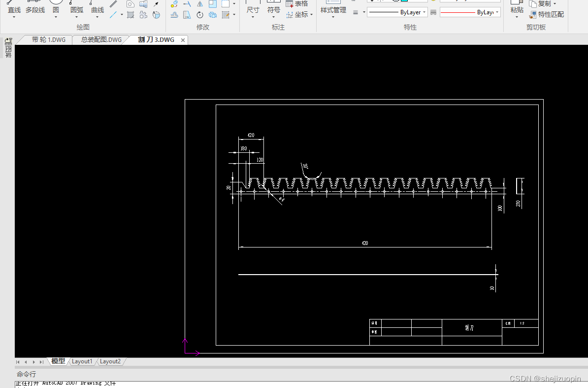The image size is (588, 388).
Task: Expand the 复制 (copy) dropdown arrow
Action: [555, 4]
